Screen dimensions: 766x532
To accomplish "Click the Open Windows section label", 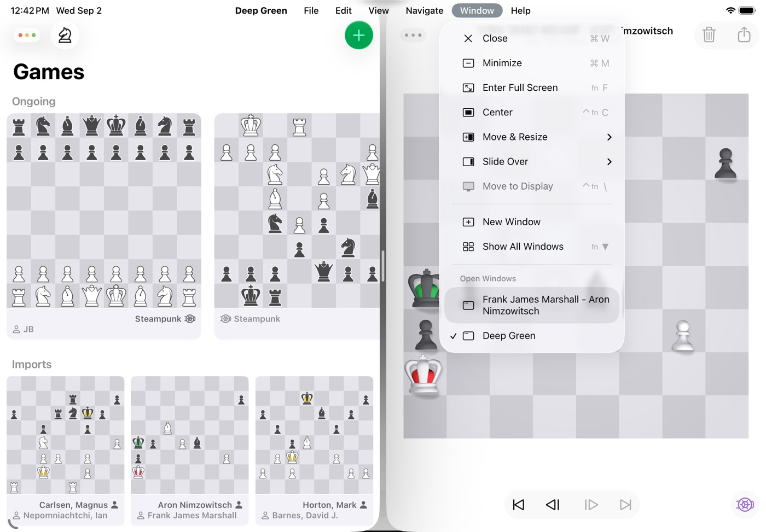I will click(x=488, y=278).
